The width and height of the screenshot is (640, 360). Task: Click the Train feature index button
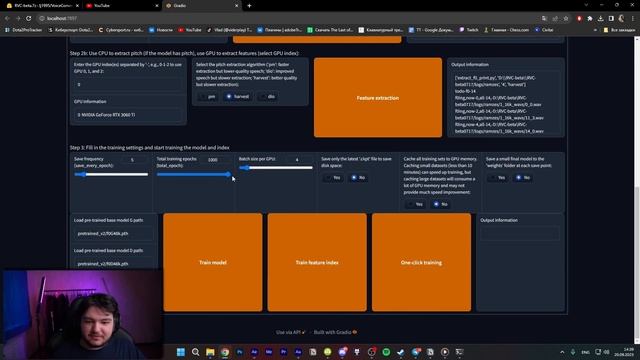click(317, 262)
